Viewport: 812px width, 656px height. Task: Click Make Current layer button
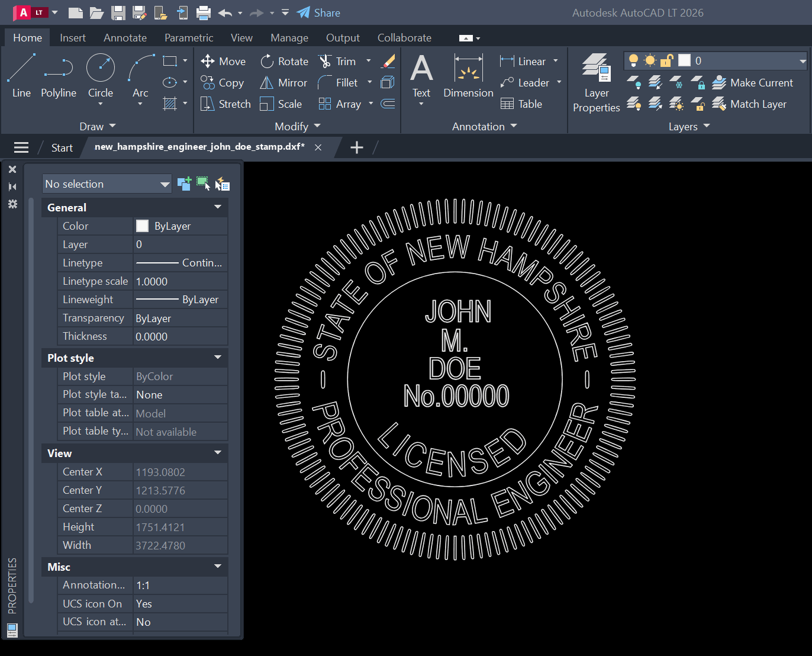[x=752, y=83]
